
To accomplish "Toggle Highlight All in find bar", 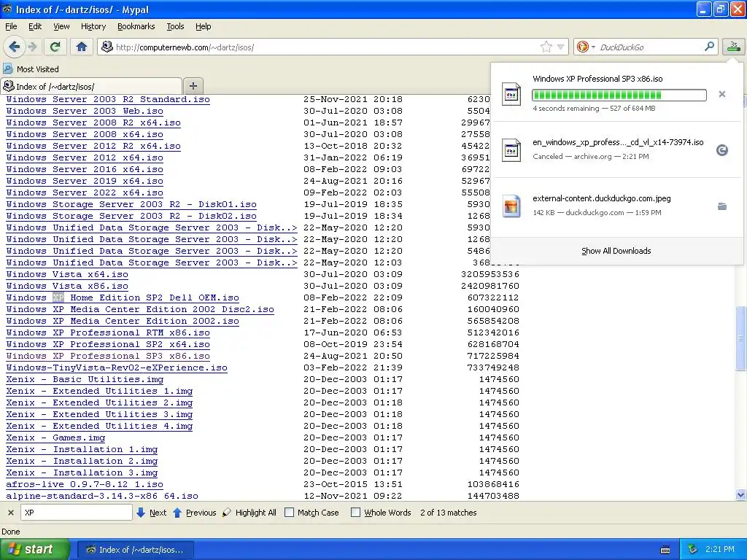I will point(249,513).
